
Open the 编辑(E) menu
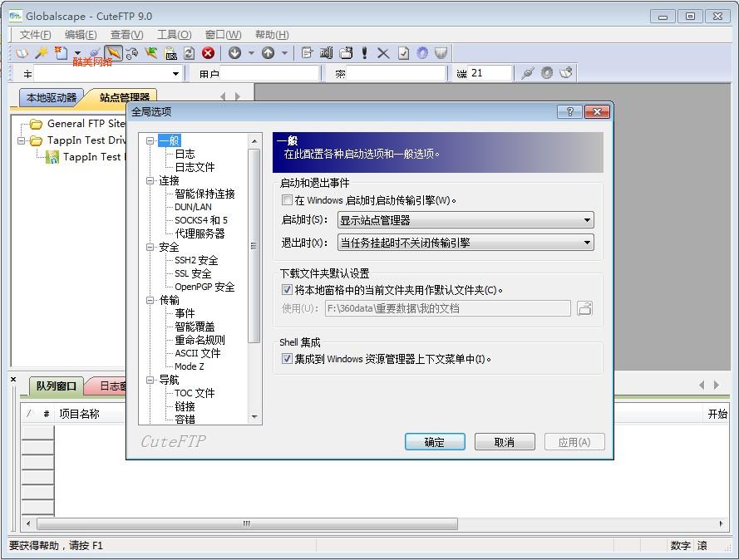81,34
